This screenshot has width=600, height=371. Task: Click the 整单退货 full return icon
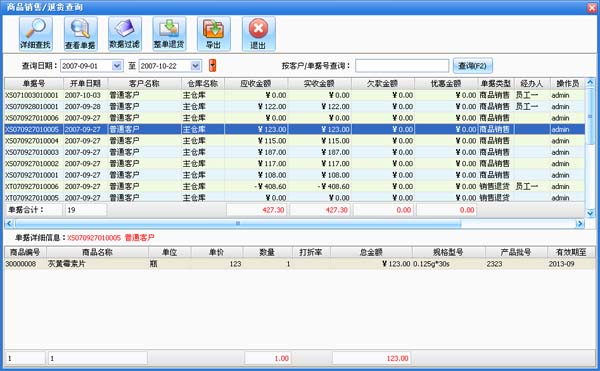pos(169,34)
